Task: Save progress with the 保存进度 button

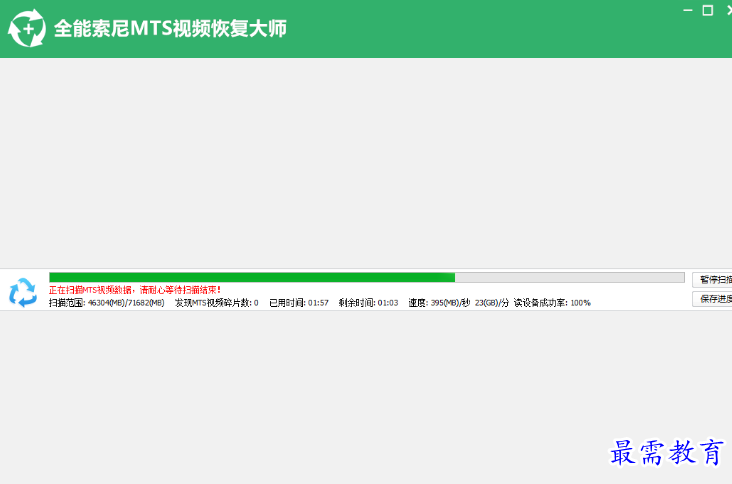Action: [712, 299]
